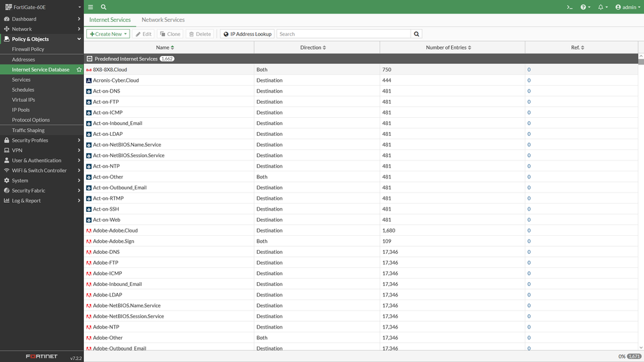This screenshot has width=644, height=362.
Task: Click the Security Fabric icon
Action: click(x=6, y=191)
